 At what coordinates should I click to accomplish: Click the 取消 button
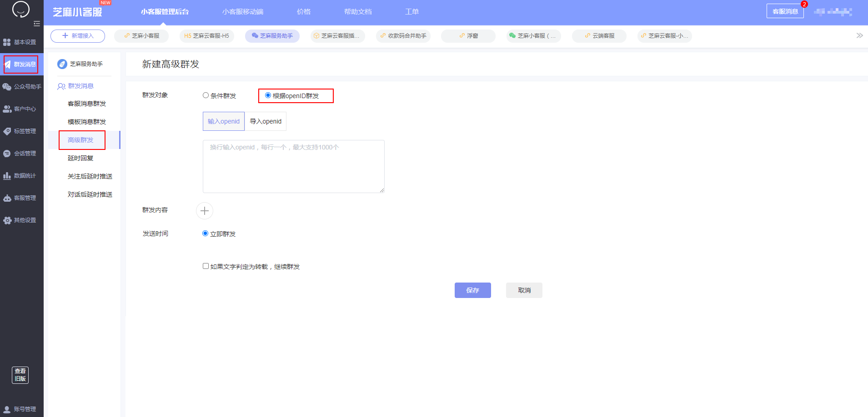pos(524,290)
